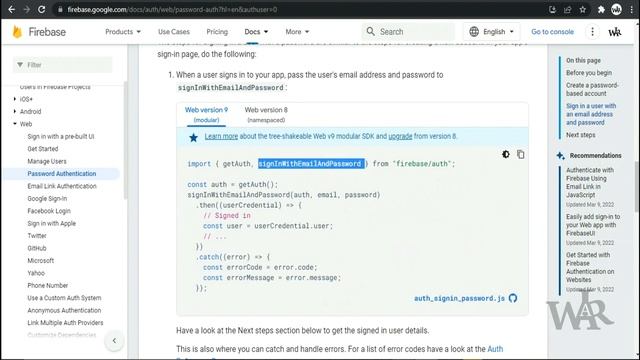Open the browser extensions puzzle icon
640x360 pixels.
click(x=601, y=9)
